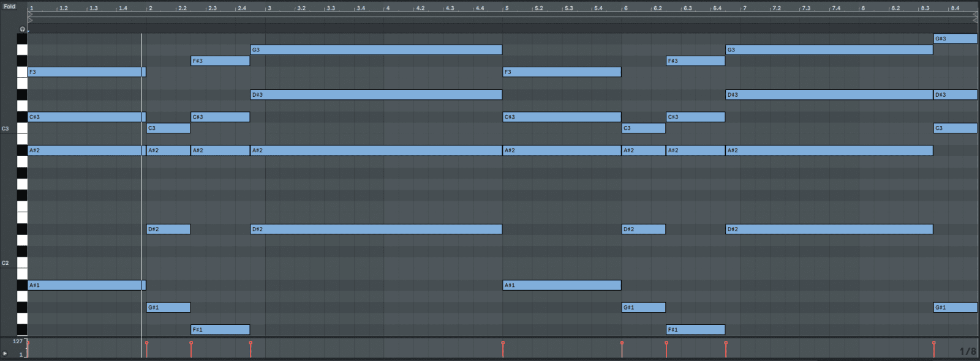Click the velocity marker at beat 2.3
Viewport: 980px width, 361px height.
[191, 344]
